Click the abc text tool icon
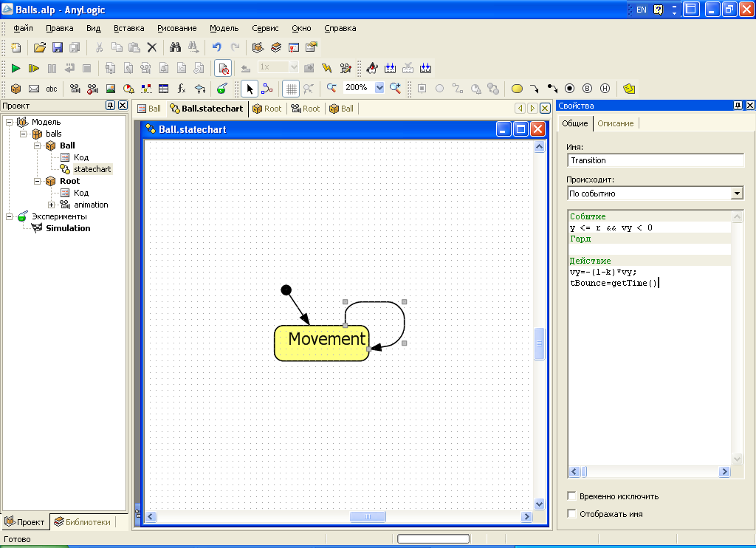This screenshot has width=756, height=548. (52, 89)
